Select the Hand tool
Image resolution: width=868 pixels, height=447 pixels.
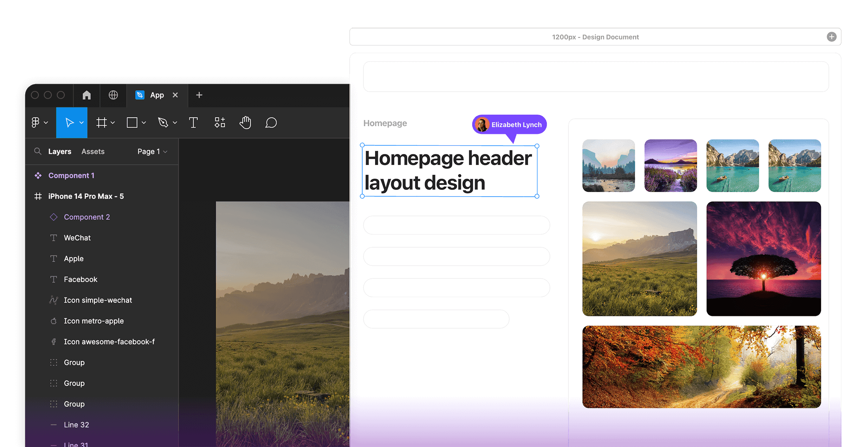tap(245, 123)
